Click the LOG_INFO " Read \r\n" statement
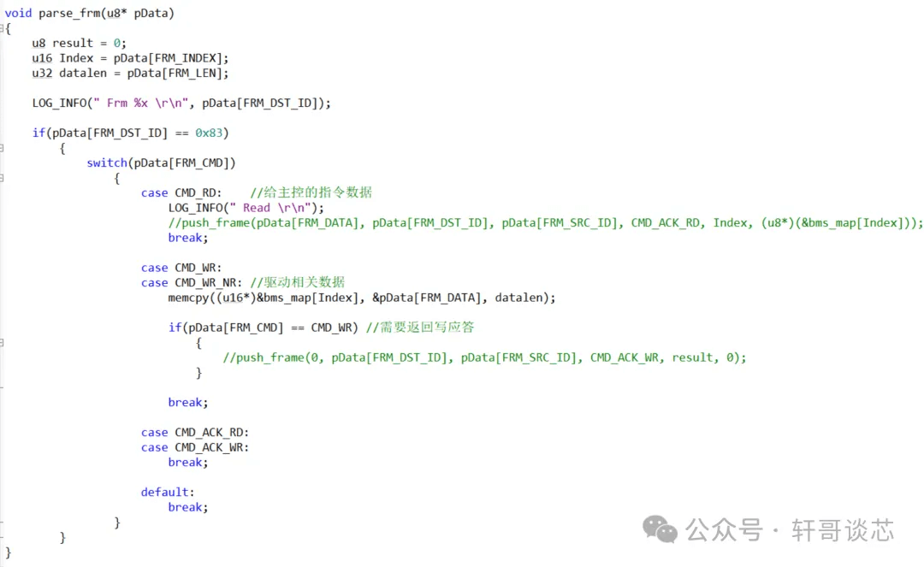The width and height of the screenshot is (924, 567). click(x=246, y=208)
